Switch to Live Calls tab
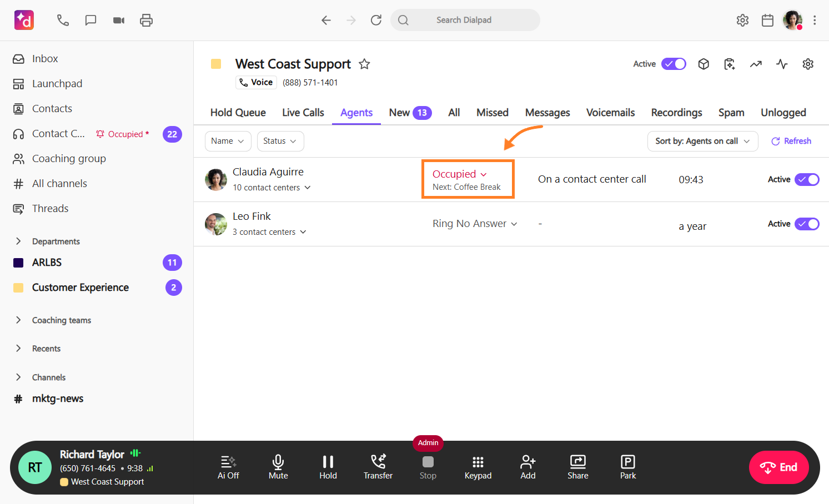 tap(303, 113)
